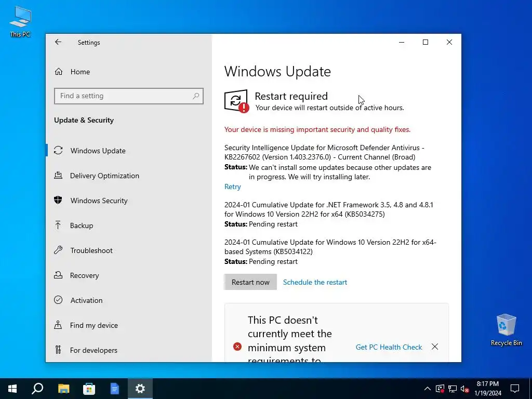Image resolution: width=532 pixels, height=399 pixels.
Task: Click the missing security fixes warning text
Action: pyautogui.click(x=317, y=129)
